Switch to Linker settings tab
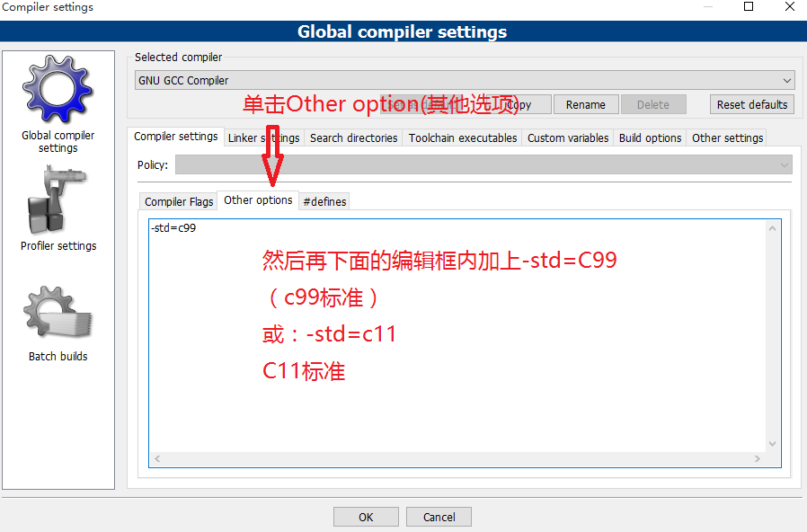 tap(263, 137)
